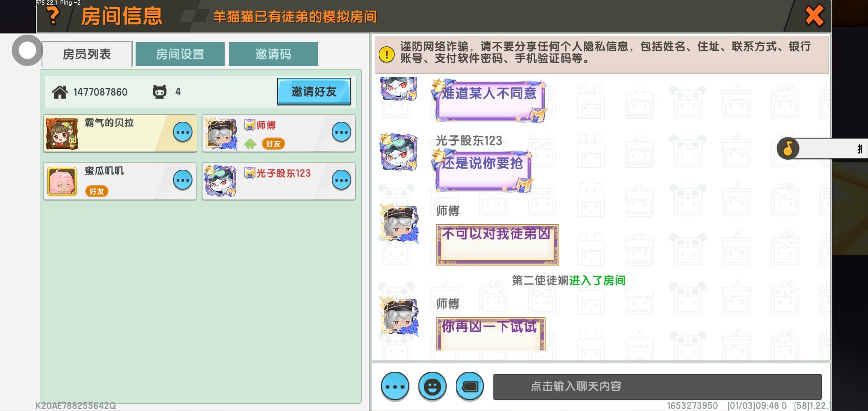Close the room info panel
This screenshot has height=411, width=868.
[x=814, y=16]
